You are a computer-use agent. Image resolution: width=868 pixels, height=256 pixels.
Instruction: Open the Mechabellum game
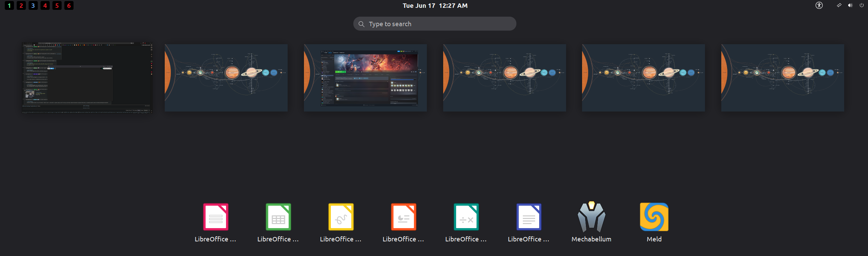click(591, 217)
